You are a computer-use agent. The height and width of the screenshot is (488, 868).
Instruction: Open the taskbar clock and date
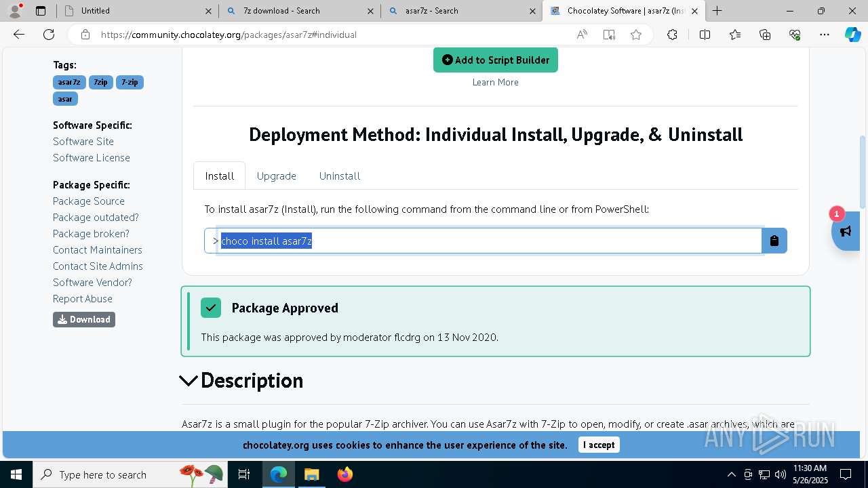coord(809,474)
